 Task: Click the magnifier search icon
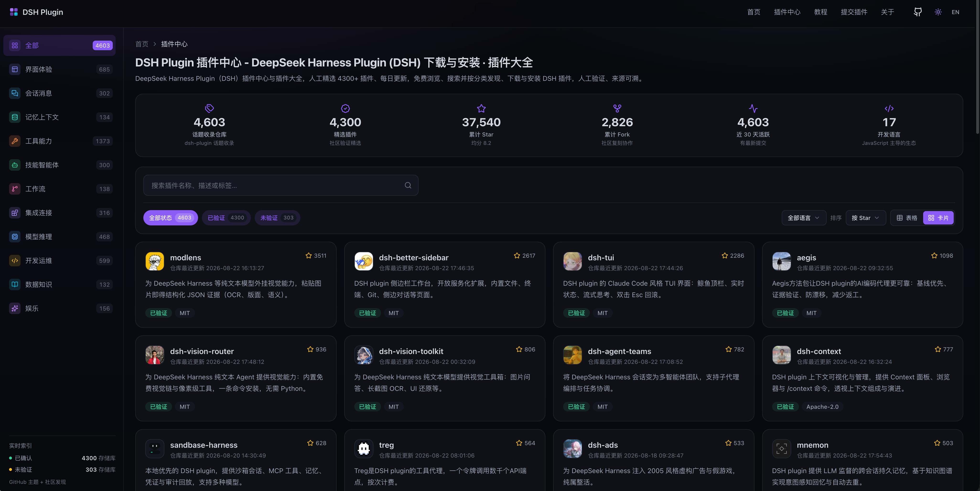408,185
